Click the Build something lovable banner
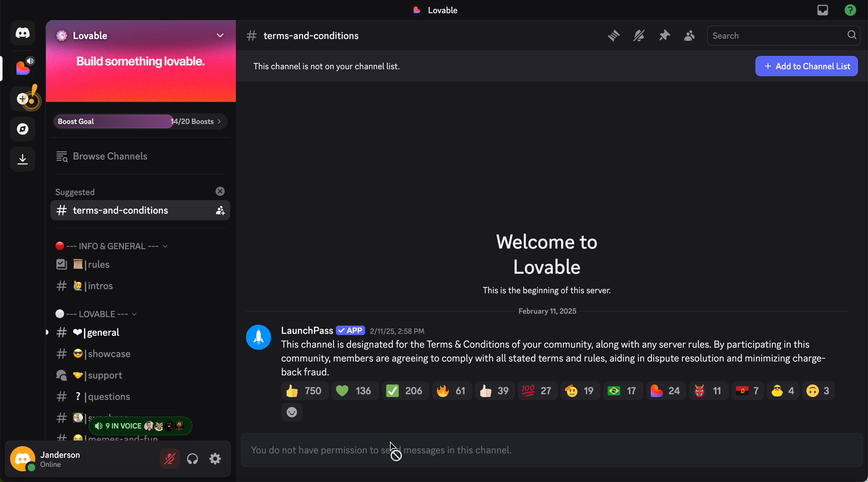868x482 pixels. tap(141, 61)
